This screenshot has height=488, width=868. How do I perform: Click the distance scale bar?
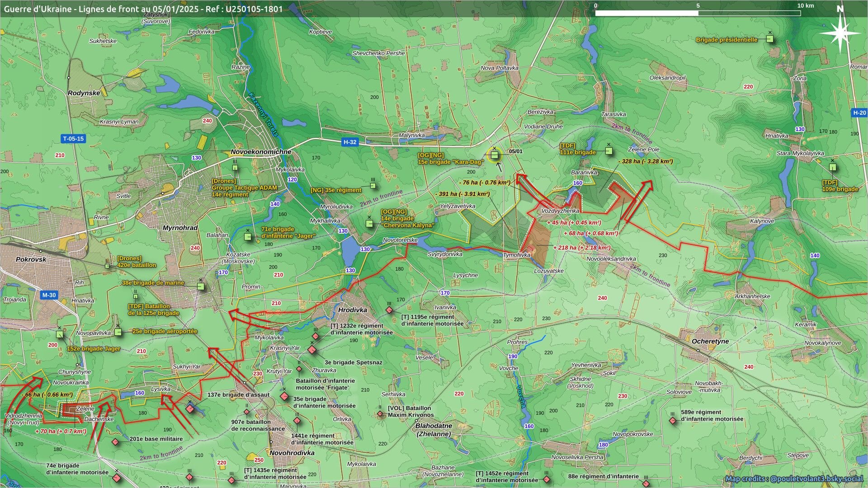pyautogui.click(x=698, y=13)
